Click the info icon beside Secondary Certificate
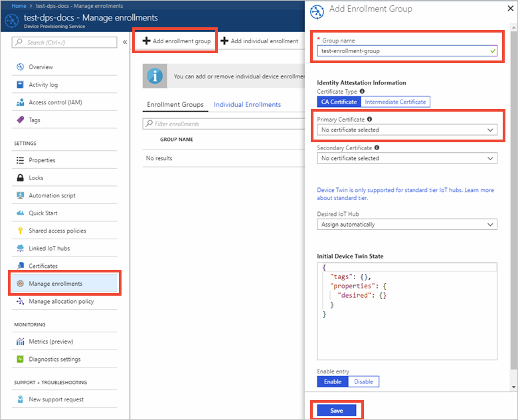Image resolution: width=518 pixels, height=420 pixels. [377, 148]
